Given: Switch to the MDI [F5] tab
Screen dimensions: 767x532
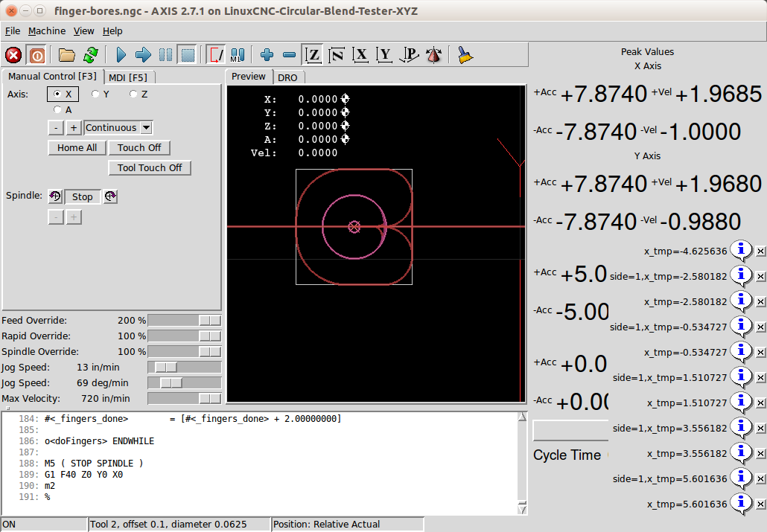Looking at the screenshot, I should coord(127,77).
